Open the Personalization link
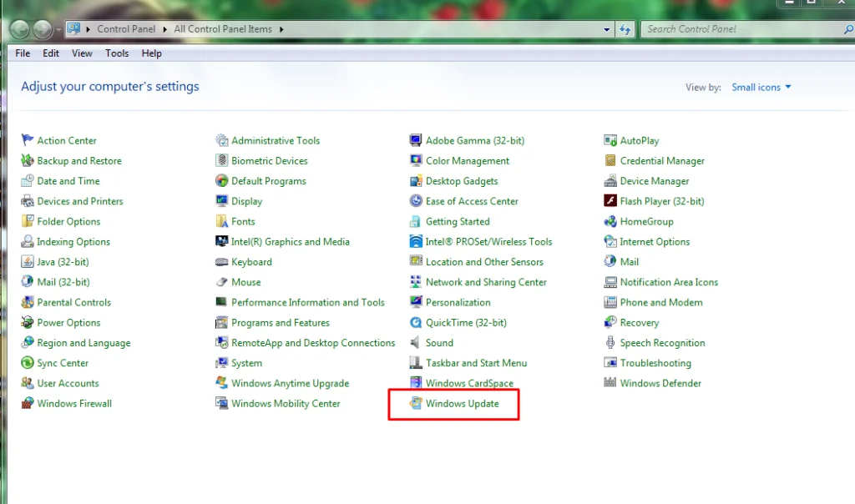The width and height of the screenshot is (855, 504). pos(458,302)
